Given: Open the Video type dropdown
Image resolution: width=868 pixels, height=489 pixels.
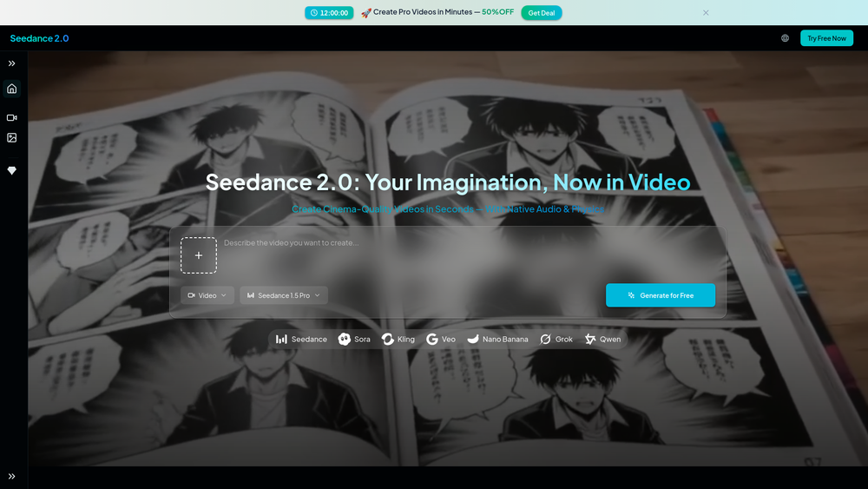Looking at the screenshot, I should (x=207, y=295).
